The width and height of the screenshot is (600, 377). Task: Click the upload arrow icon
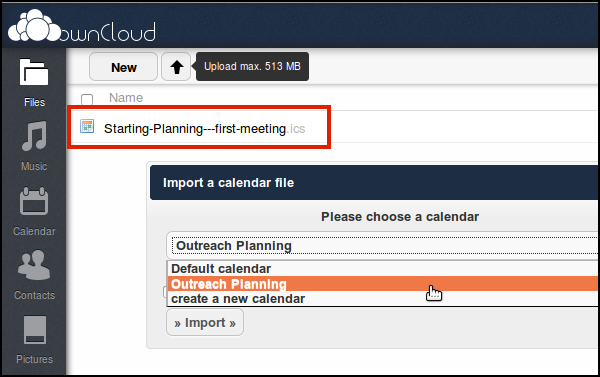(x=176, y=67)
